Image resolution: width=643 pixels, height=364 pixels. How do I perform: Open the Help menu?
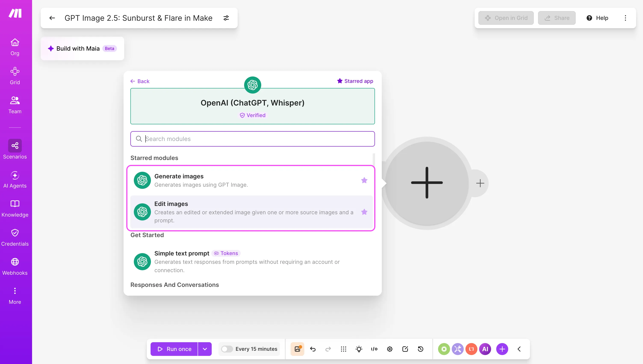(x=597, y=18)
